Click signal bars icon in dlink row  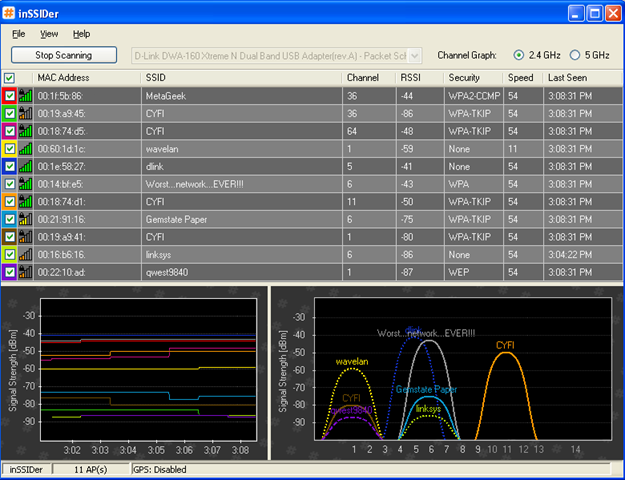click(x=26, y=166)
